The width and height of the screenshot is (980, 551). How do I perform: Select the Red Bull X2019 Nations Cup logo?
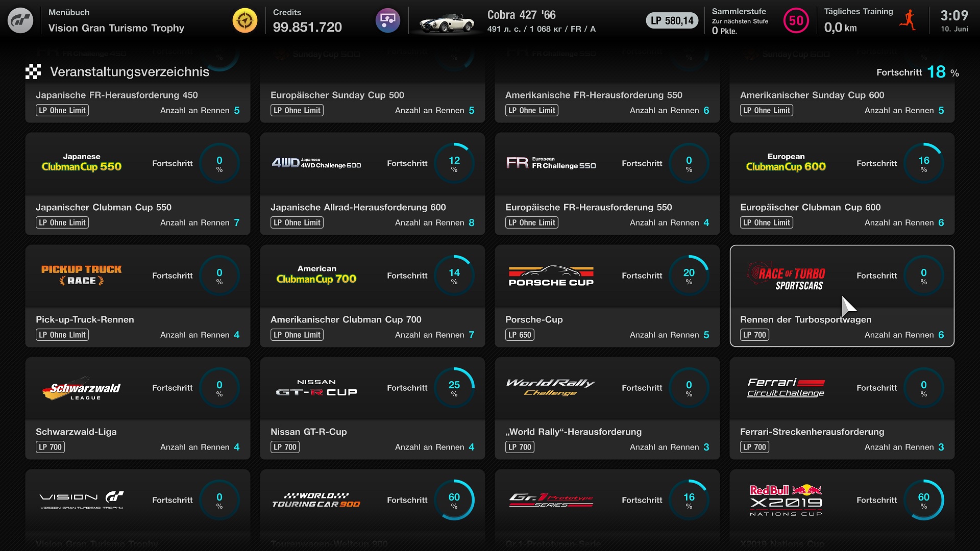[x=786, y=500]
